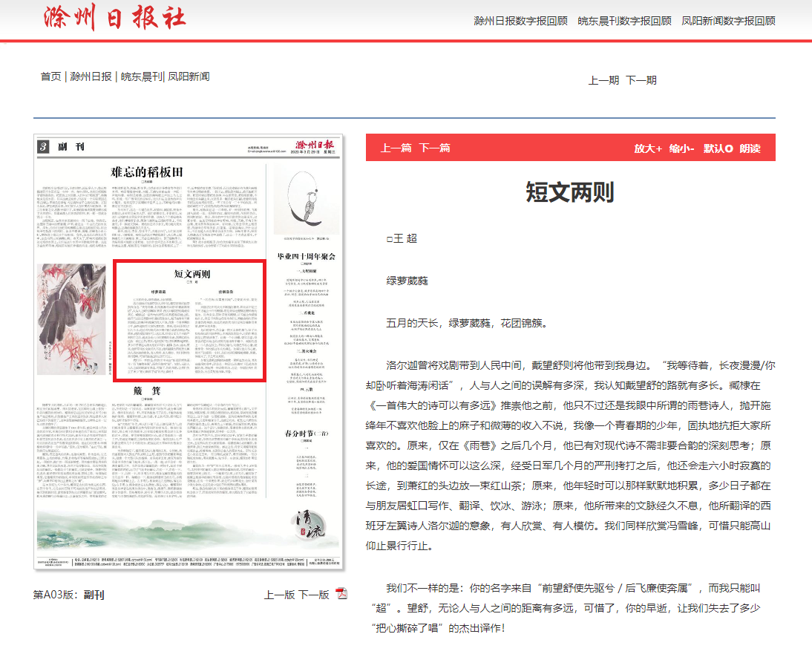The width and height of the screenshot is (812, 660).
Task: Open 皖东晨刊数字报回顾 link
Action: pyautogui.click(x=624, y=21)
